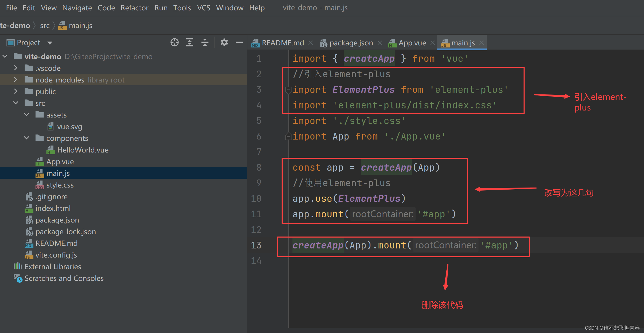Click the Collapse All icon in Project panel

click(x=205, y=42)
